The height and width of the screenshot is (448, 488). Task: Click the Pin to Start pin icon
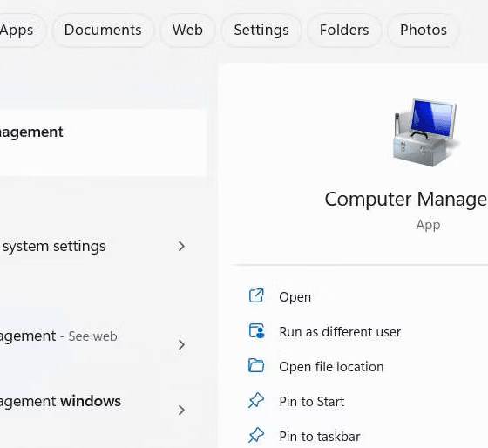[x=256, y=400]
